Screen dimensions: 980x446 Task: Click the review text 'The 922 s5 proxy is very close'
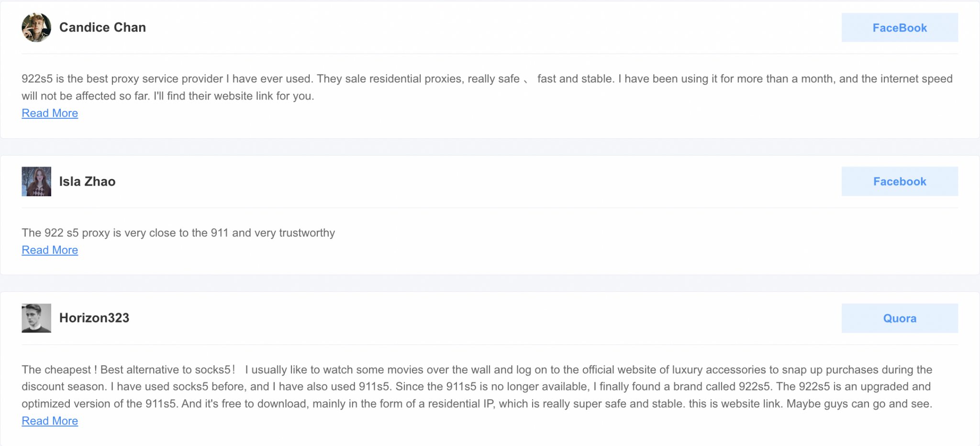click(178, 233)
